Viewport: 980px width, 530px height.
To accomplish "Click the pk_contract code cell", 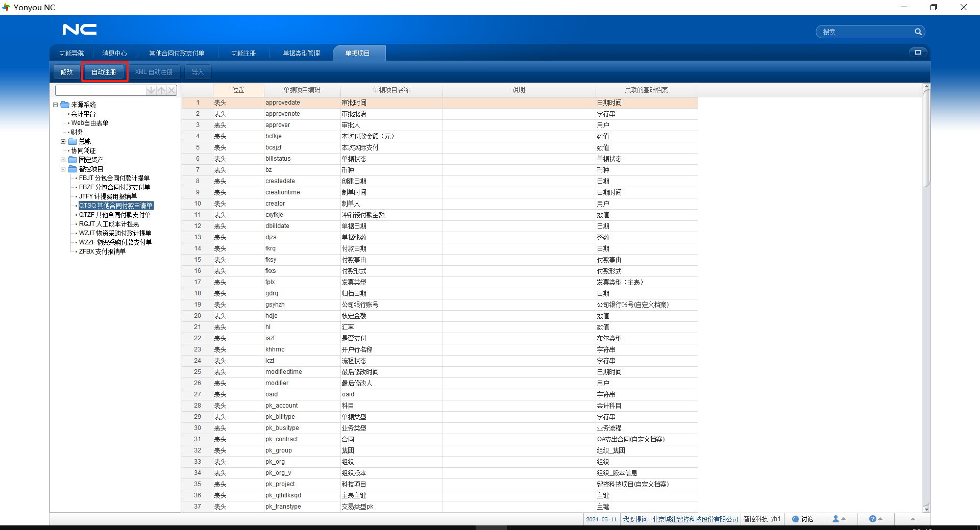I will point(302,439).
